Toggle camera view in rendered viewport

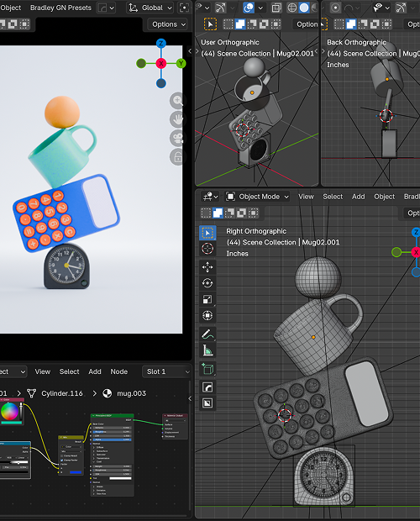177,138
